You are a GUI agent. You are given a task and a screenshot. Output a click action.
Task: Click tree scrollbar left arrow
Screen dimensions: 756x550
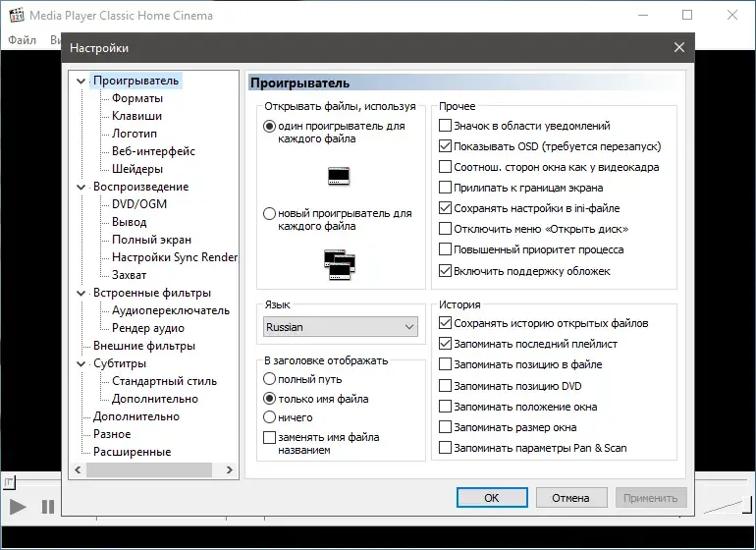[79, 469]
